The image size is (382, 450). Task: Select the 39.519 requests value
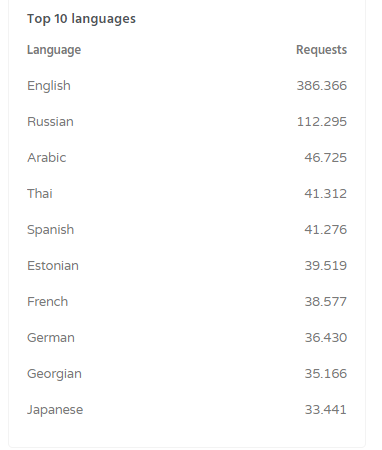(325, 266)
